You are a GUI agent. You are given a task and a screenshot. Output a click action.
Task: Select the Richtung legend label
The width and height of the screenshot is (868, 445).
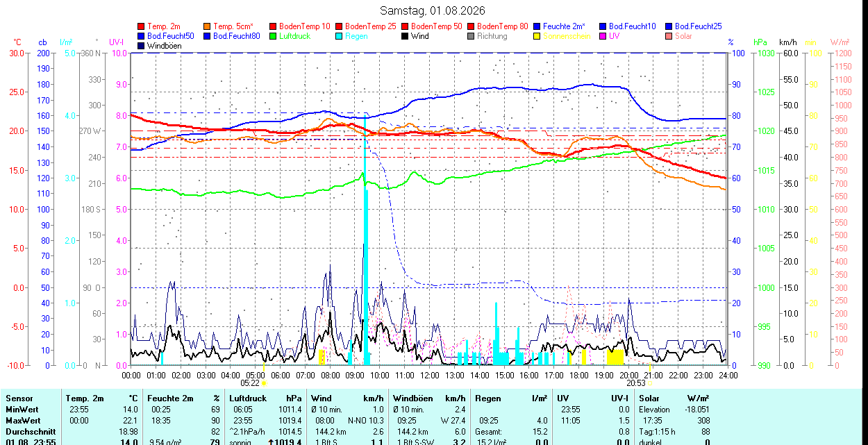coord(492,35)
